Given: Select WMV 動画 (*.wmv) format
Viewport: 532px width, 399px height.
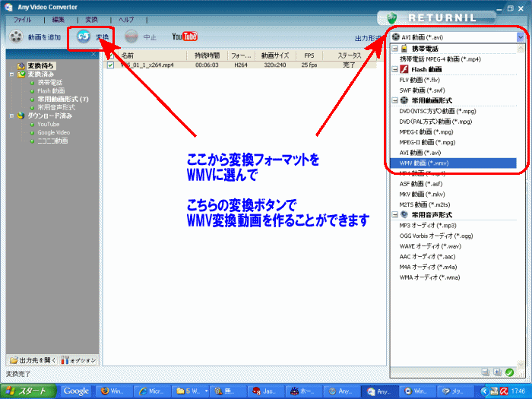Looking at the screenshot, I should [453, 163].
